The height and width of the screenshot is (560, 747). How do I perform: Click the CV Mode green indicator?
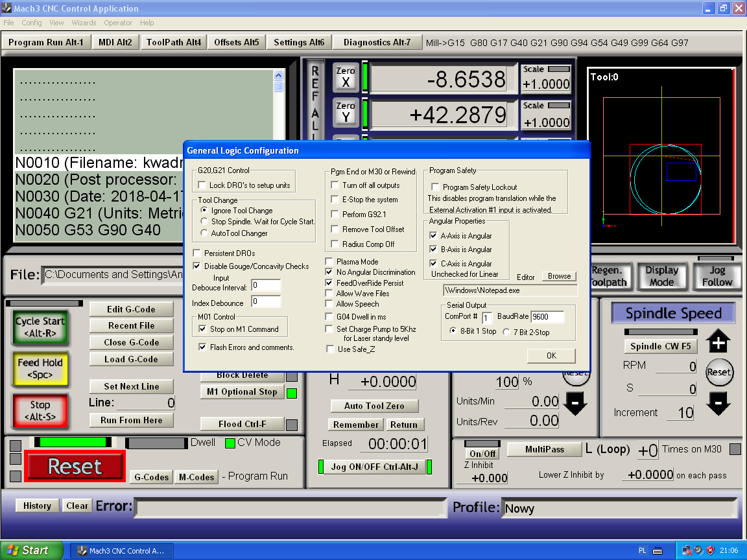230,443
